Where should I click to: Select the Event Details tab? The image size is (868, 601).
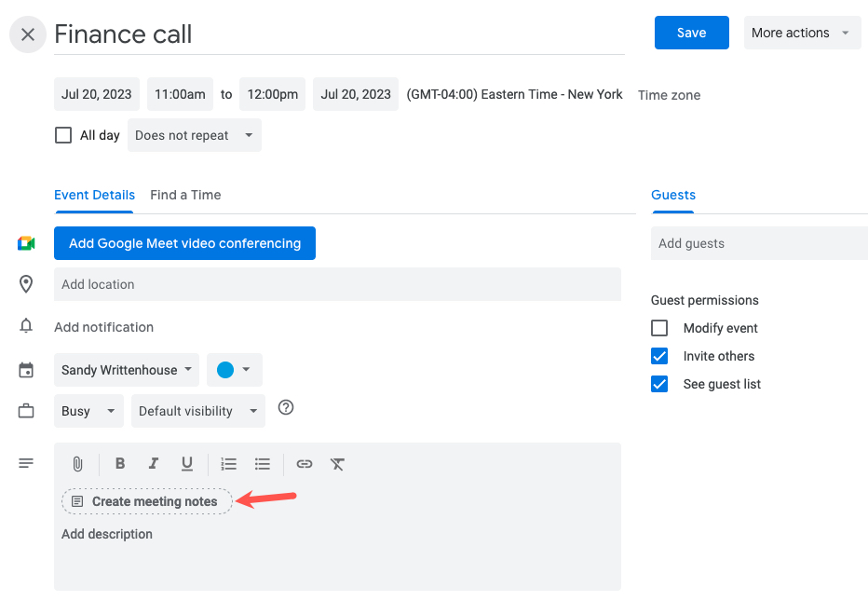[94, 195]
